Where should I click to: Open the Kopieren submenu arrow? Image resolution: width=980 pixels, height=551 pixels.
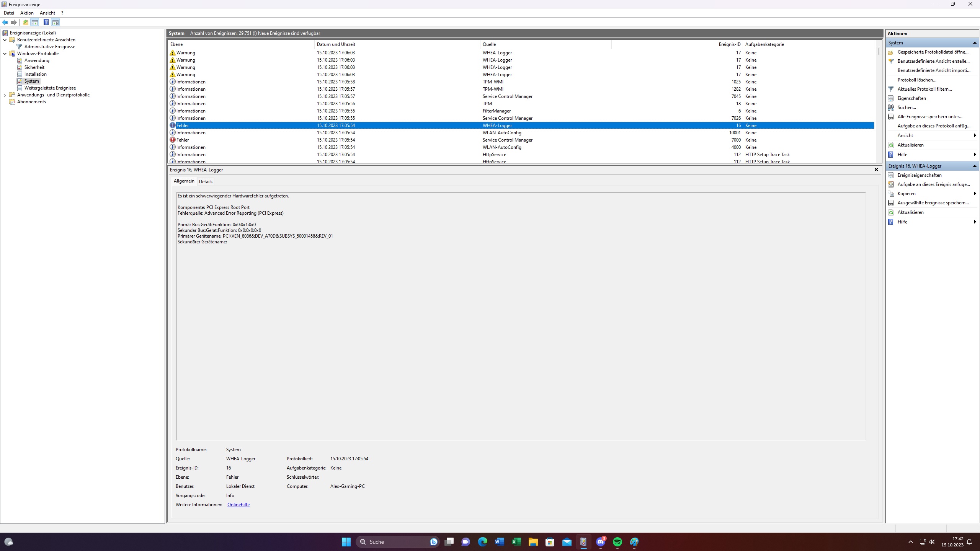click(x=975, y=194)
